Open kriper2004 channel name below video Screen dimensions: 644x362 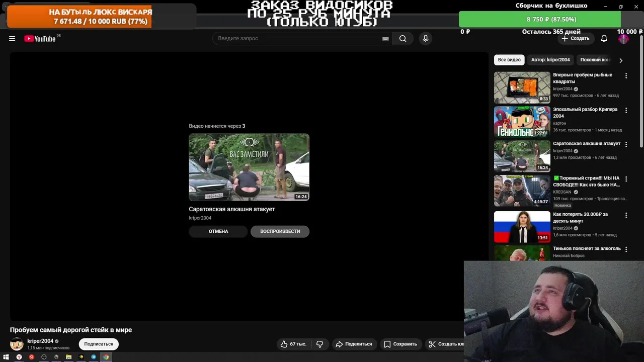(40, 341)
